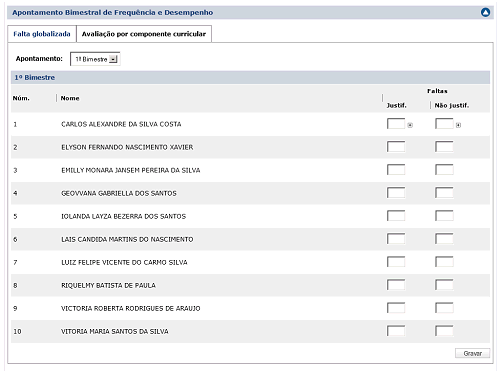Image resolution: width=504 pixels, height=373 pixels.
Task: Click Justif. field for Carlos Alexandre
Action: pos(396,124)
